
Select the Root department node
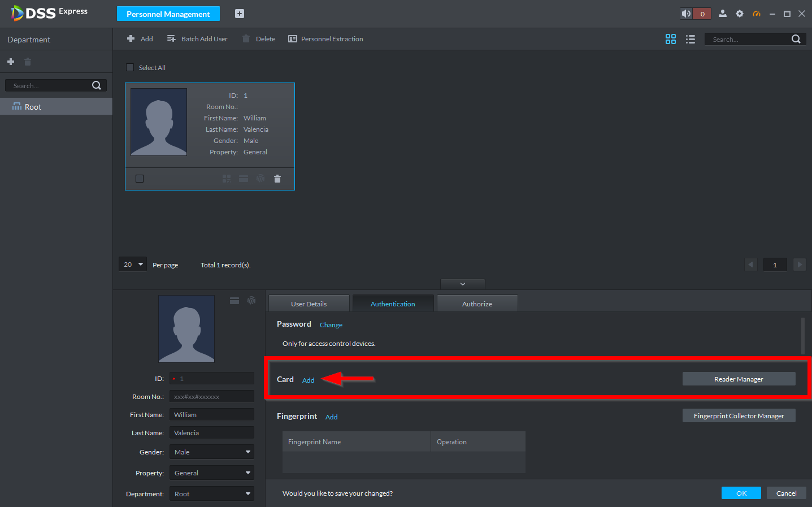tap(57, 107)
